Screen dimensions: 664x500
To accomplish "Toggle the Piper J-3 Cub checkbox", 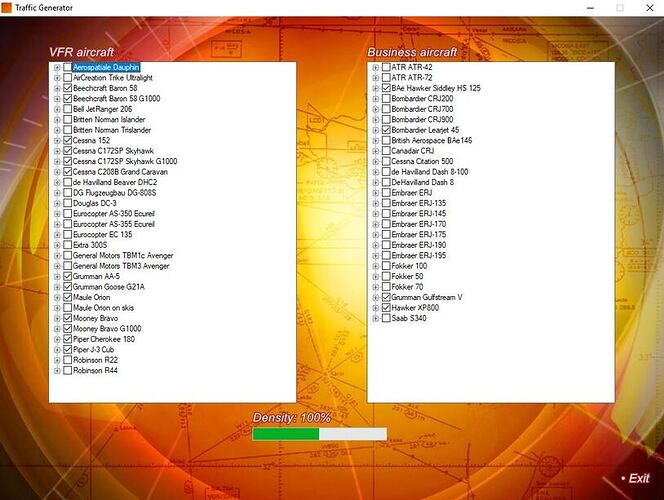I will coord(67,350).
